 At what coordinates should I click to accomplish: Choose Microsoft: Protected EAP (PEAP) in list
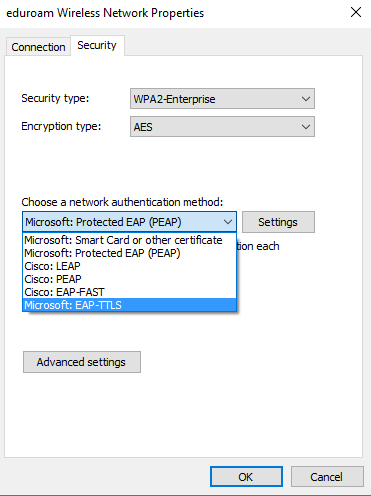tap(130, 253)
